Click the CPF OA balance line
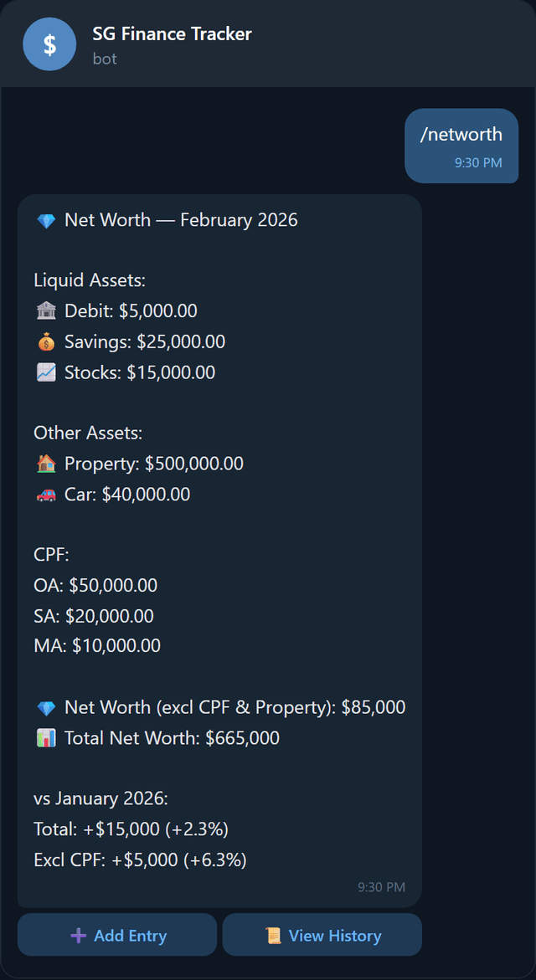The image size is (536, 980). 94,585
